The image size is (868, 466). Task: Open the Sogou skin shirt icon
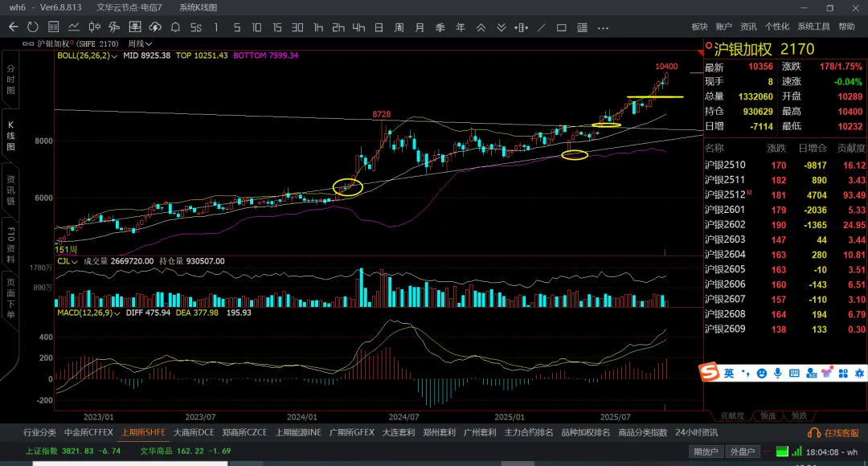(827, 373)
